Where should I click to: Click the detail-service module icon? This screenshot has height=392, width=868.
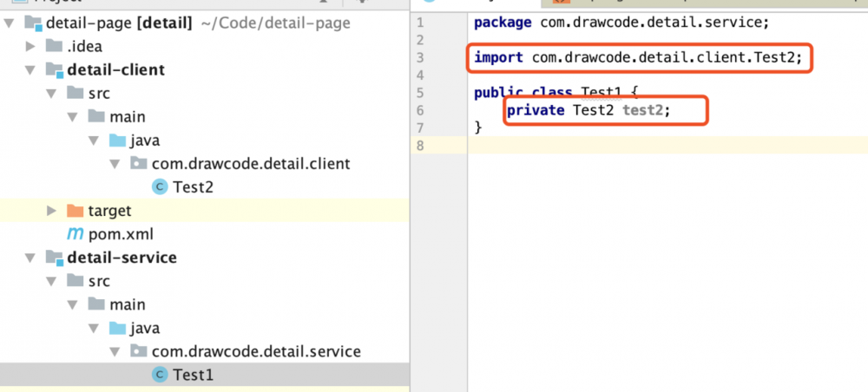pyautogui.click(x=54, y=258)
